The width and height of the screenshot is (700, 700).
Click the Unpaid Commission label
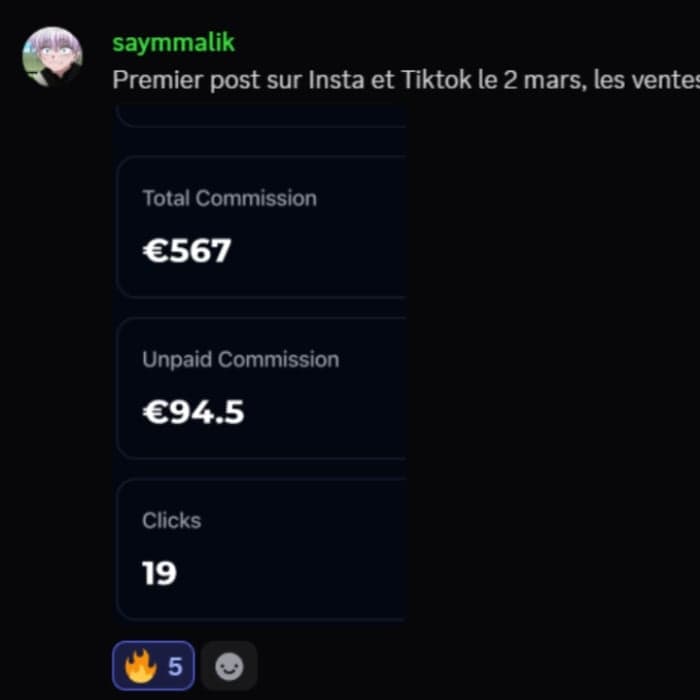tap(241, 359)
